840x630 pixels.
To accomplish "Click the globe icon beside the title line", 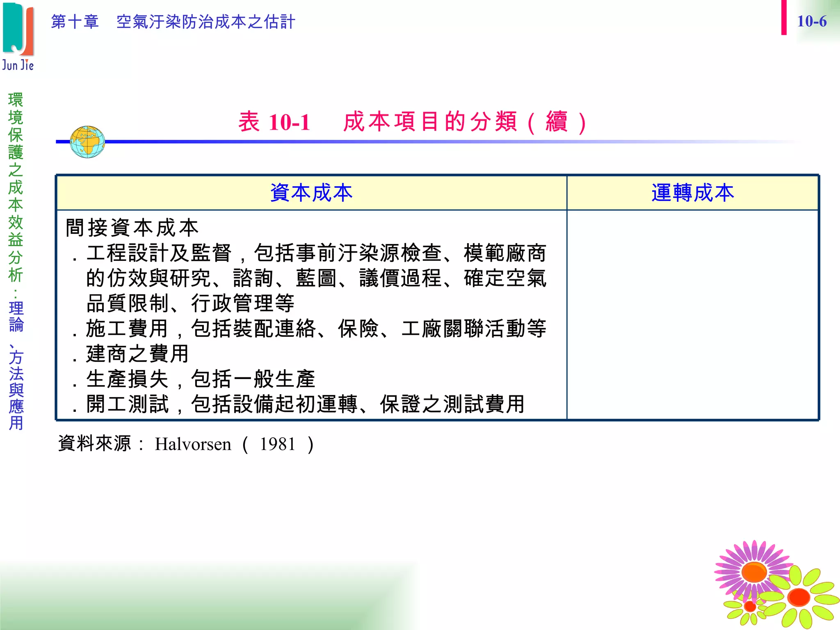I will [87, 142].
